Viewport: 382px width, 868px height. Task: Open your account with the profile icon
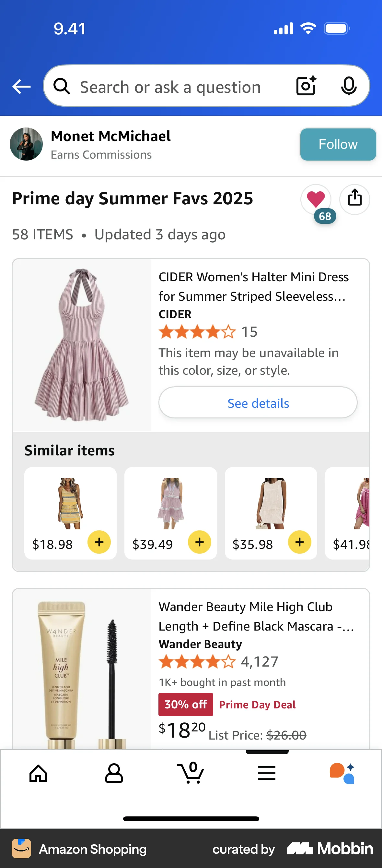(x=114, y=773)
